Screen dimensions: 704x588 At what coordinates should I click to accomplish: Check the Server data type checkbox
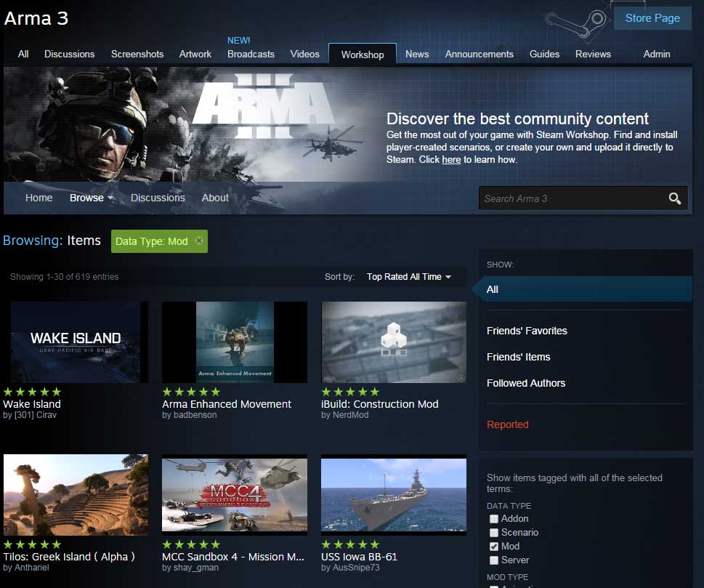pos(494,560)
